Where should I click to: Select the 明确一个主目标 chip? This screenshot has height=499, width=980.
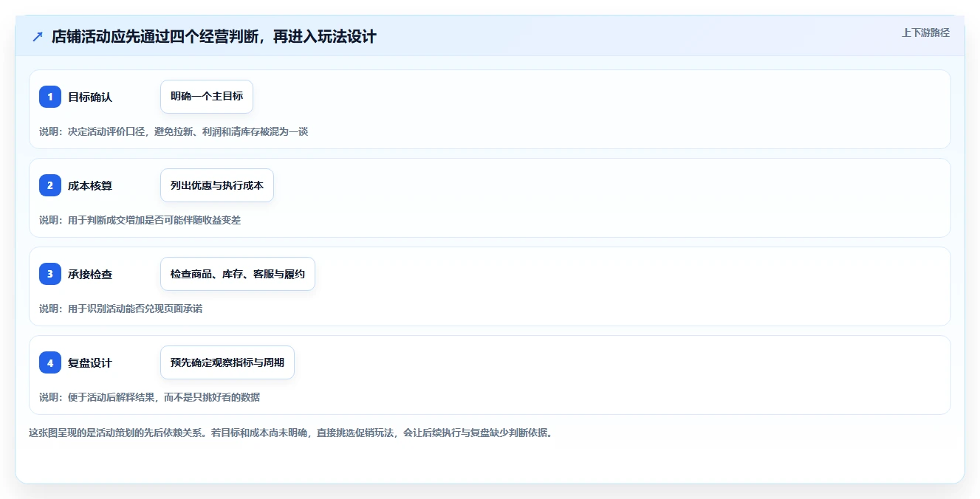click(x=207, y=97)
